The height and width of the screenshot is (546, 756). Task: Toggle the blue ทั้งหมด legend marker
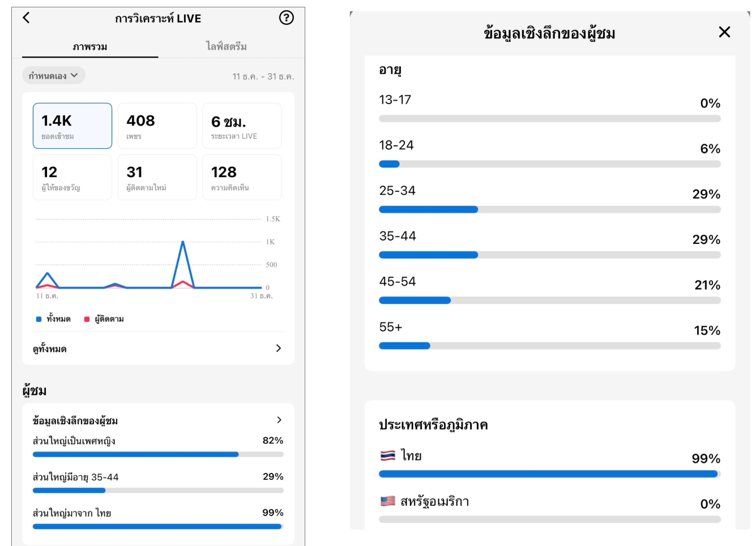(39, 319)
